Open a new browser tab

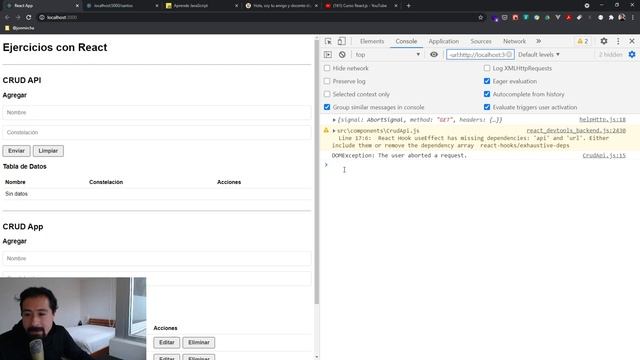408,6
